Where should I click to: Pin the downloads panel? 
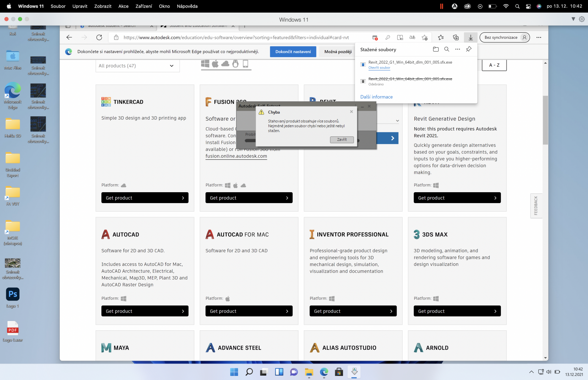[x=469, y=49]
